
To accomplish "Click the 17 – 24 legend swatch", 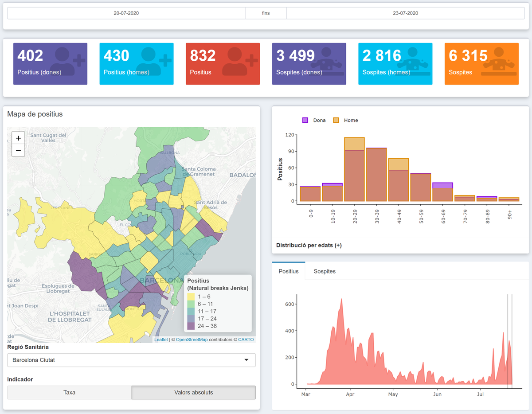I will tap(191, 319).
